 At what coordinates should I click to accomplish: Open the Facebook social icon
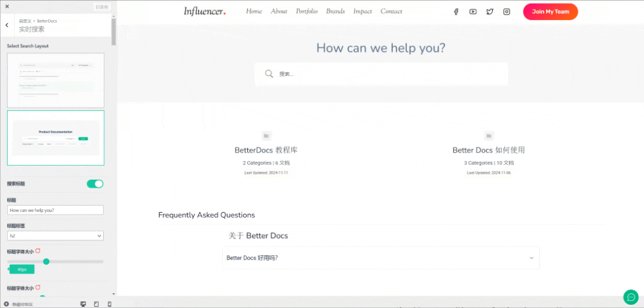click(456, 12)
